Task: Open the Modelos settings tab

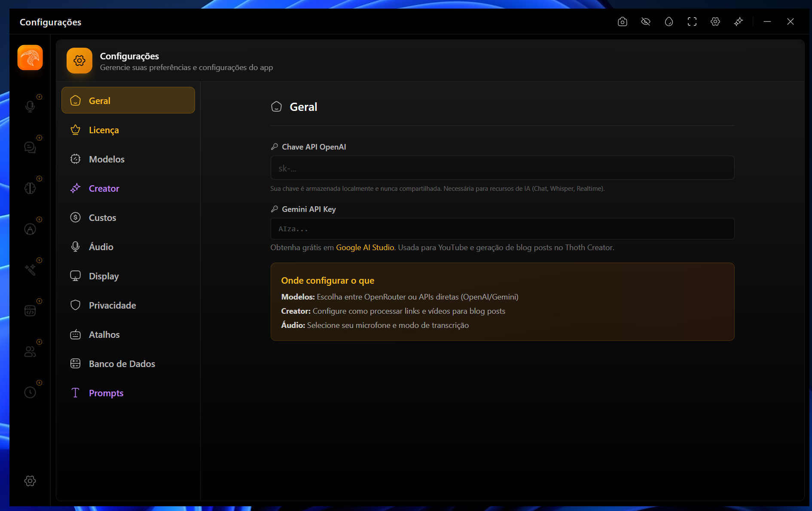Action: tap(128, 159)
